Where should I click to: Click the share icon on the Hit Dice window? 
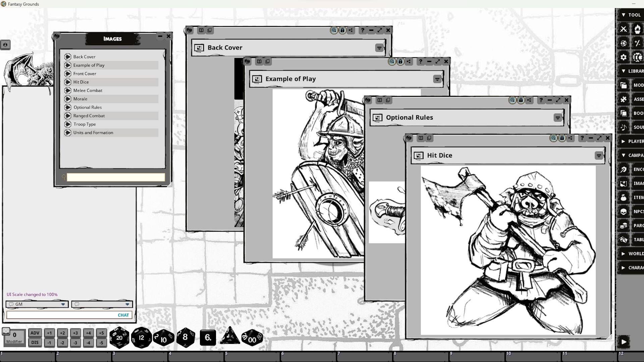click(x=570, y=138)
